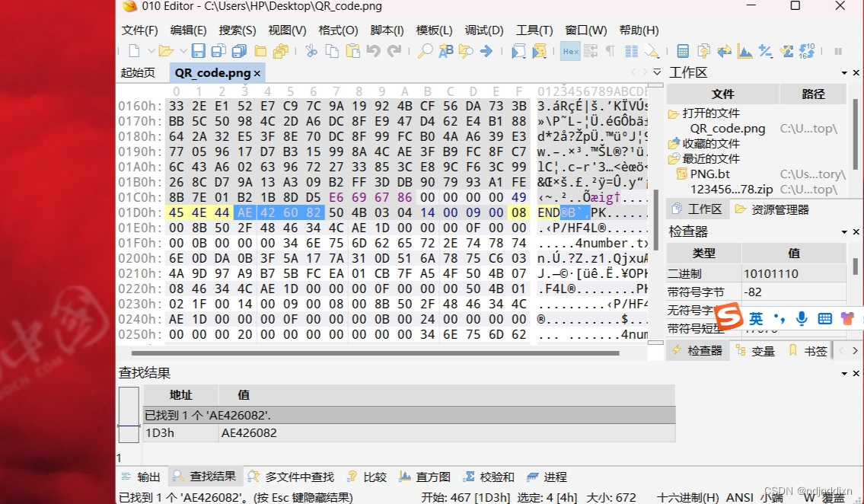Open the 工作区 panel options dropdown
The width and height of the screenshot is (864, 504).
point(844,73)
